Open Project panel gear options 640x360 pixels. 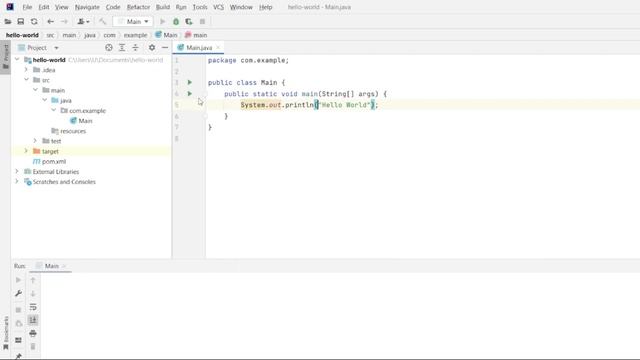[x=152, y=48]
